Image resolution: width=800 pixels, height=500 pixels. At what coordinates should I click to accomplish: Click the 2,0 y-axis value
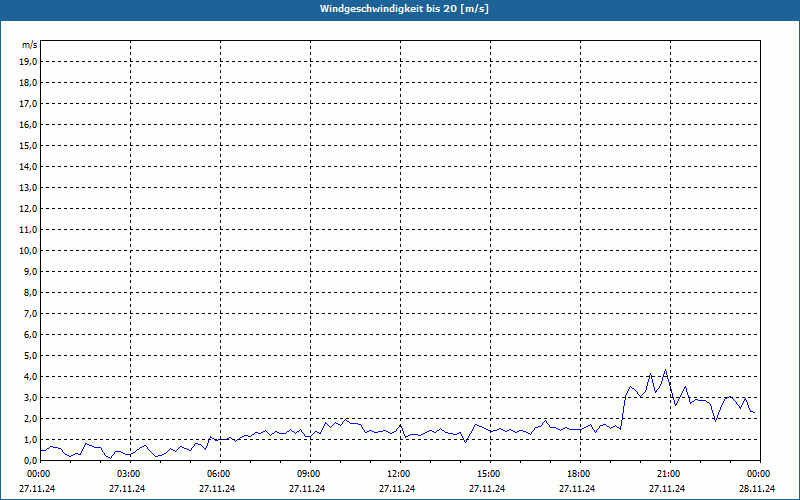(30, 418)
